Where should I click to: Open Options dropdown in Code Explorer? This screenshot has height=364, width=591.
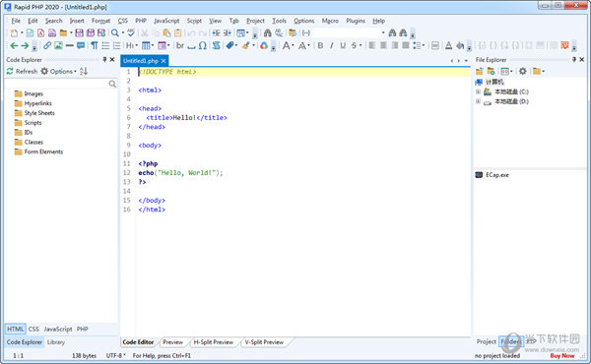[58, 71]
